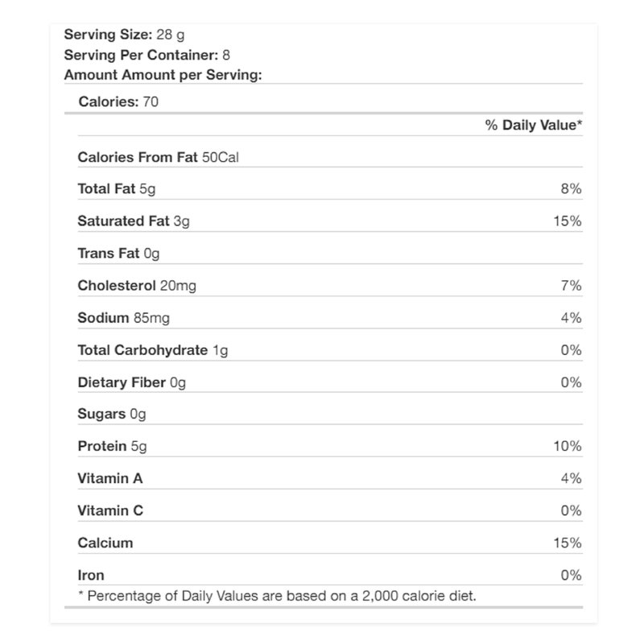The width and height of the screenshot is (644, 644).
Task: Click the % Daily Value header
Action: (x=533, y=126)
